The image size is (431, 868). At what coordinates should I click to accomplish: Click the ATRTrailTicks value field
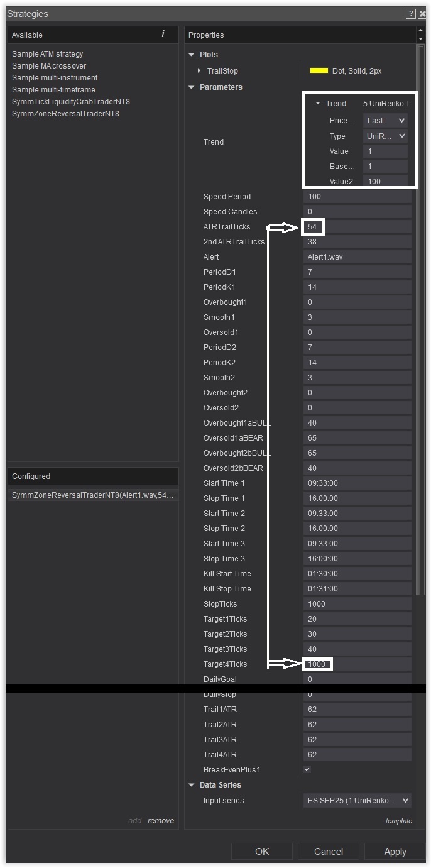pos(357,227)
